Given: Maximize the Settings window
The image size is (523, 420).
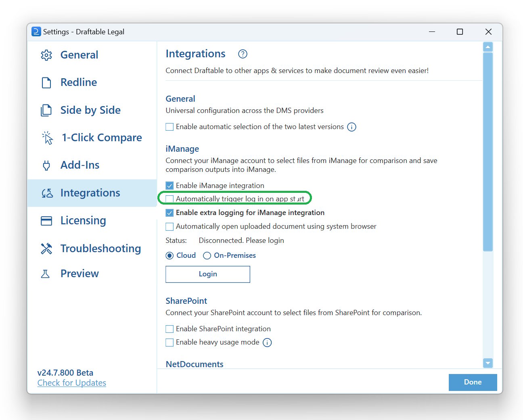Looking at the screenshot, I should pyautogui.click(x=460, y=32).
